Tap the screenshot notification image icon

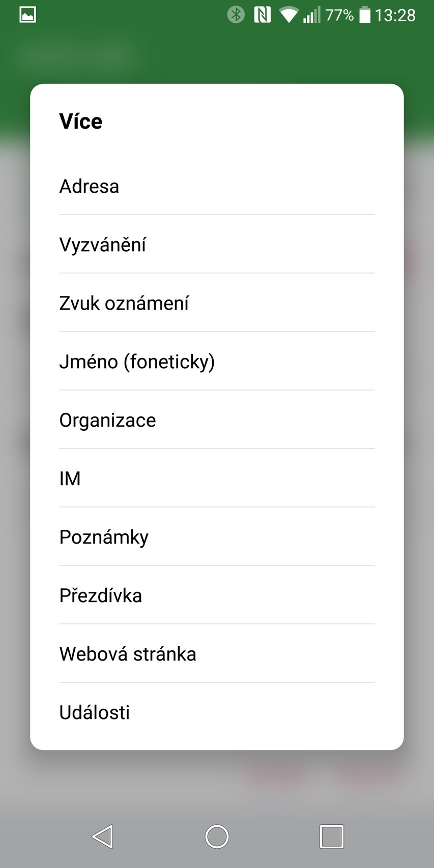click(27, 15)
